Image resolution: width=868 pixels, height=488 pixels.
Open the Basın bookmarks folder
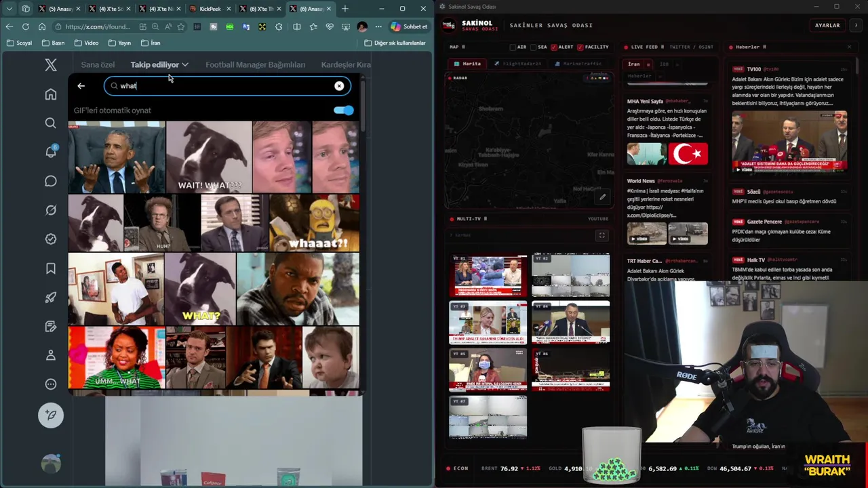[53, 43]
